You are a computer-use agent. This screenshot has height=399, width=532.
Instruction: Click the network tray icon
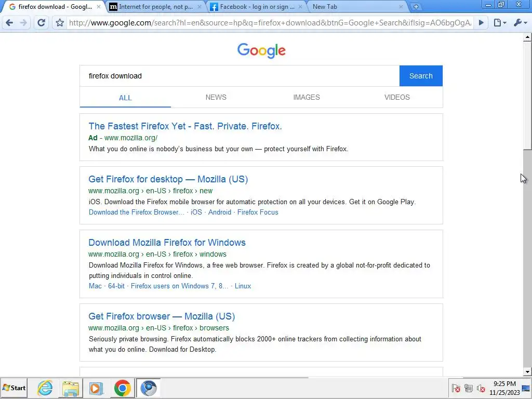click(x=469, y=388)
